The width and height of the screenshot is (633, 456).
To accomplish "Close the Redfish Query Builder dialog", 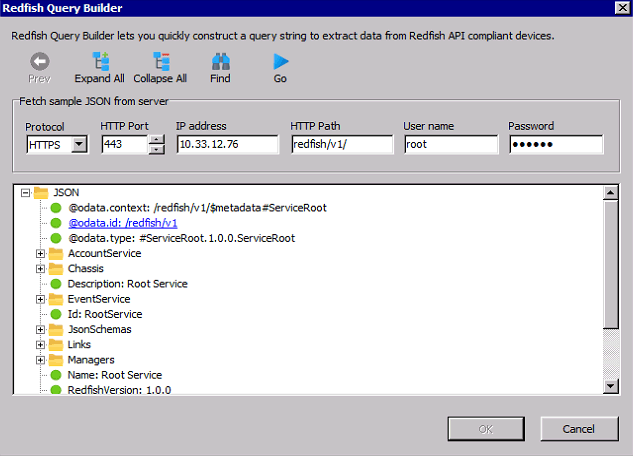I will [x=623, y=8].
